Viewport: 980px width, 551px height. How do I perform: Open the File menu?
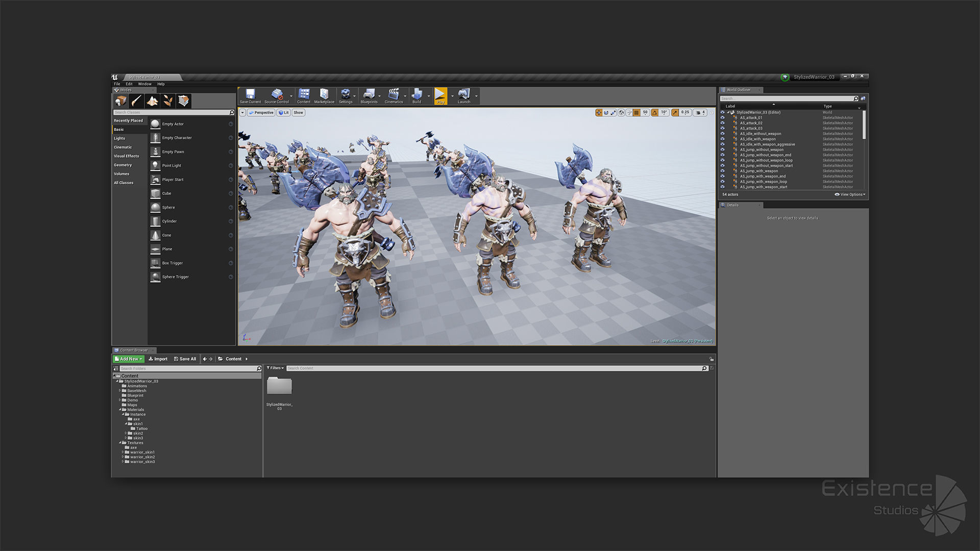coord(117,84)
